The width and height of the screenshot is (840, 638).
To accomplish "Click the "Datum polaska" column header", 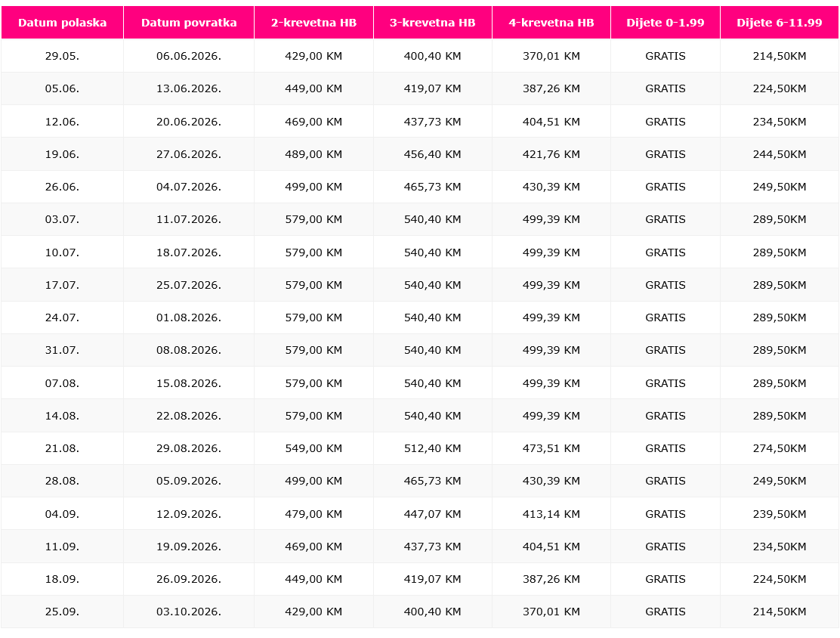I will (62, 23).
